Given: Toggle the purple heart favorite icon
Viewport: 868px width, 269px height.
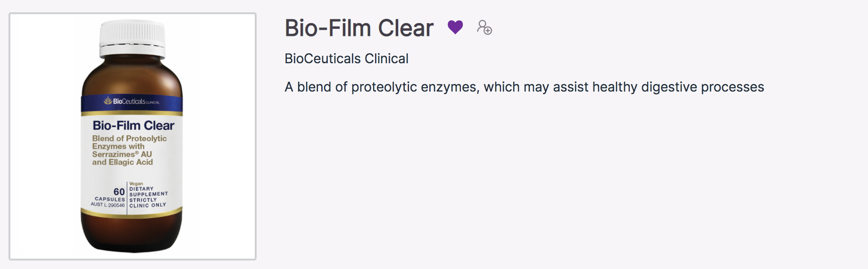Looking at the screenshot, I should (x=455, y=27).
